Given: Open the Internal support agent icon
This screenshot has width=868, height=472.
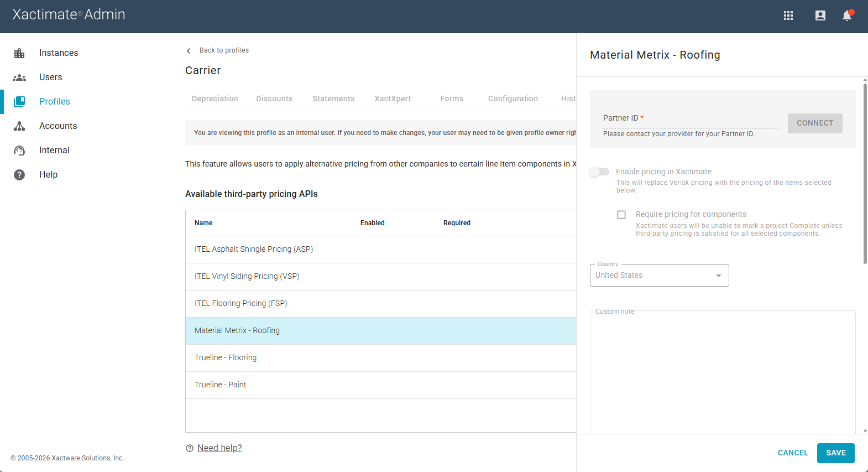Looking at the screenshot, I should point(19,151).
